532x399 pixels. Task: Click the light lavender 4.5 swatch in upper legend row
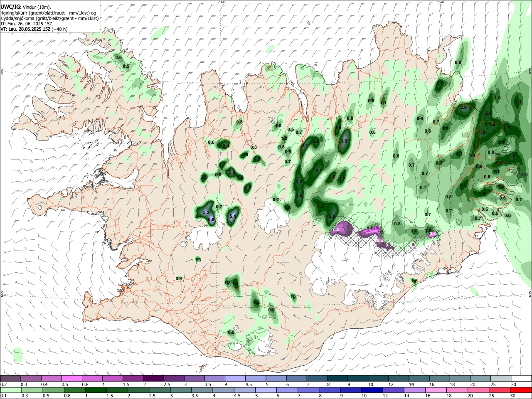pos(256,378)
